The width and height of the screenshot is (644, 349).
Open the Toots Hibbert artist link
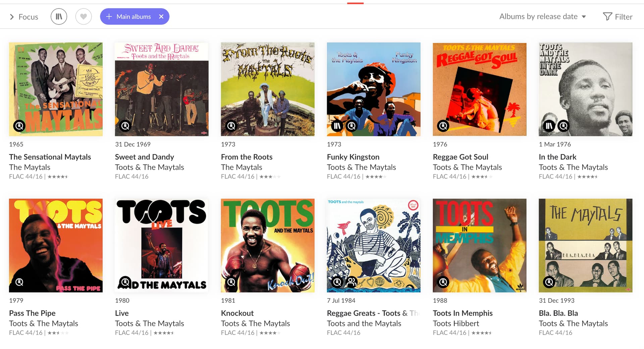pyautogui.click(x=456, y=323)
